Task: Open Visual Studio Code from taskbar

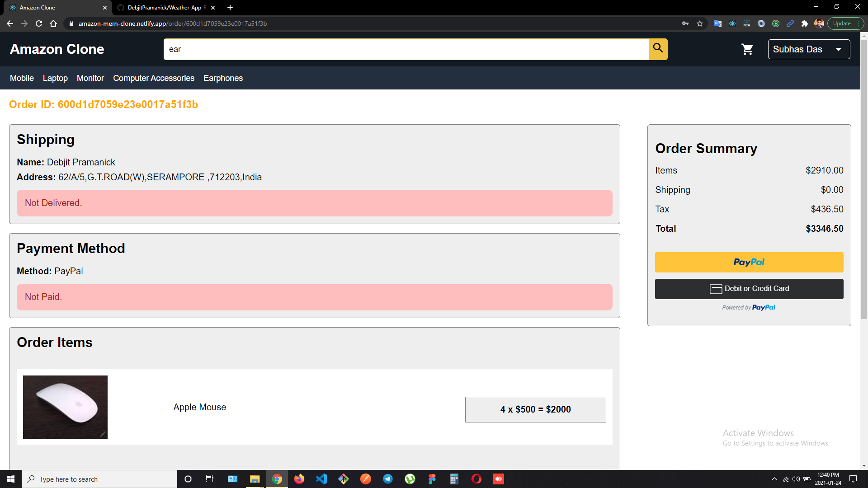Action: (321, 479)
